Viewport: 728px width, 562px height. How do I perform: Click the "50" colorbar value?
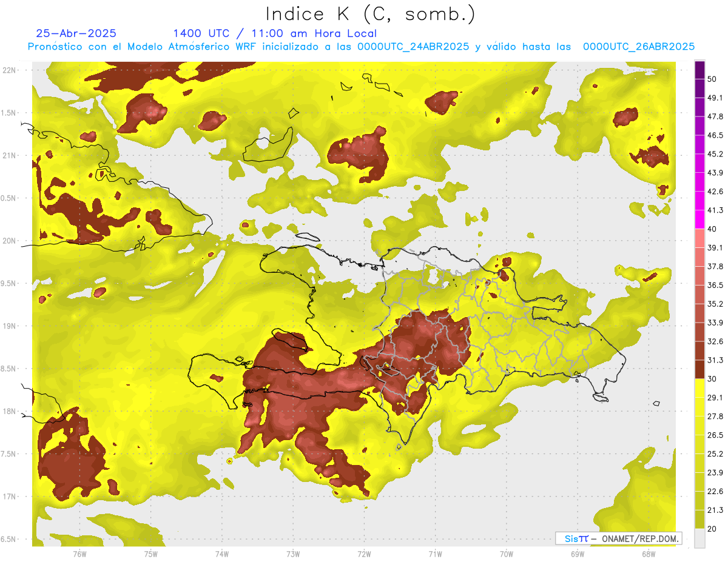(712, 79)
